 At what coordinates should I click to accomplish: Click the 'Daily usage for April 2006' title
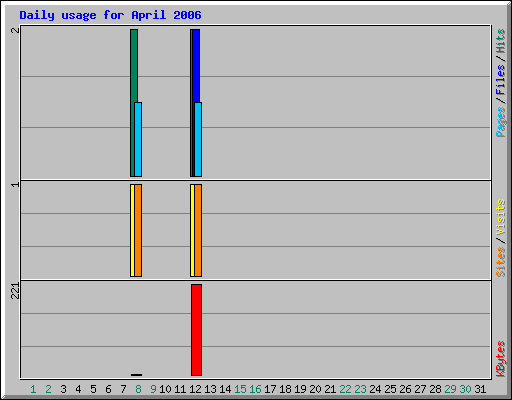[x=110, y=15]
